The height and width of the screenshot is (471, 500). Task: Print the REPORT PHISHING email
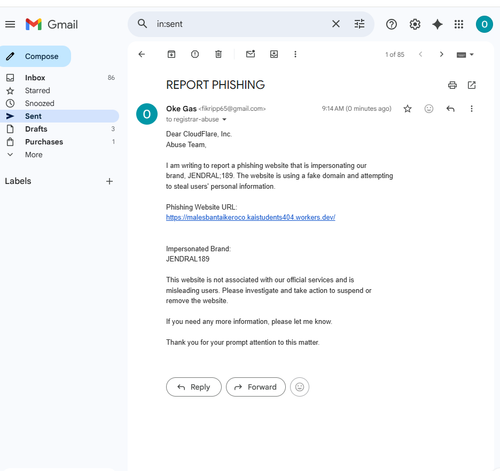point(452,85)
